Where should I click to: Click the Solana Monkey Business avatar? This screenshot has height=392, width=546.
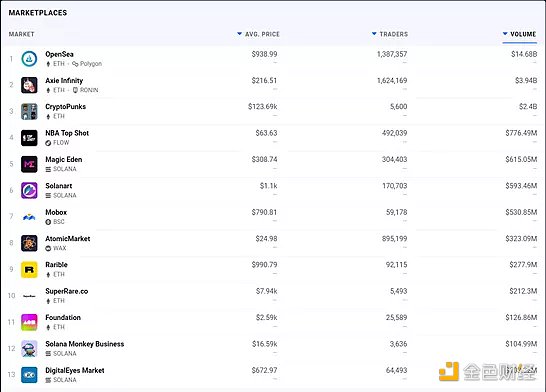29,349
